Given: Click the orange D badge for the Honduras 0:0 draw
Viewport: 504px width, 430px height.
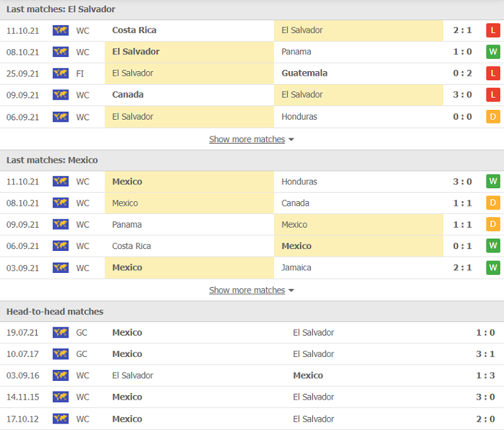Looking at the screenshot, I should tap(493, 117).
